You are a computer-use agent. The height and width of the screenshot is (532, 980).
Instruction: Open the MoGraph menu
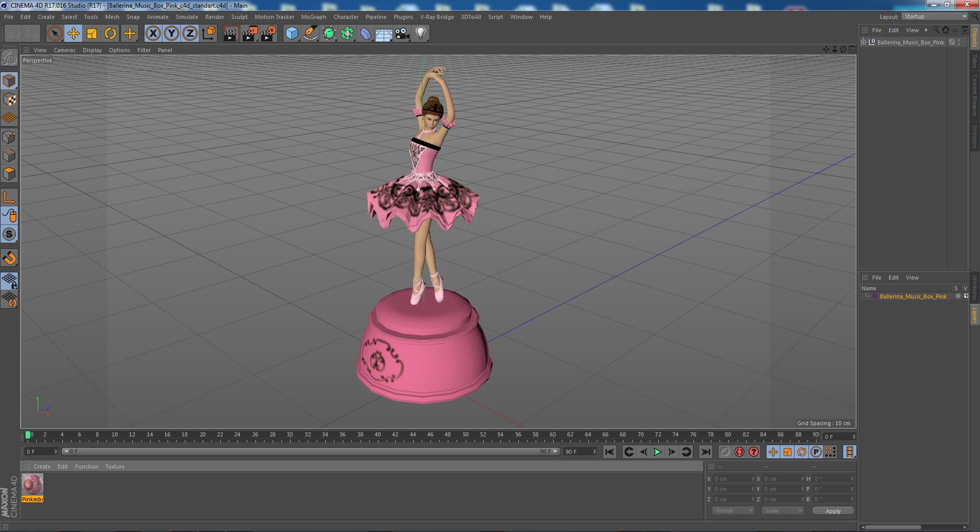point(314,17)
